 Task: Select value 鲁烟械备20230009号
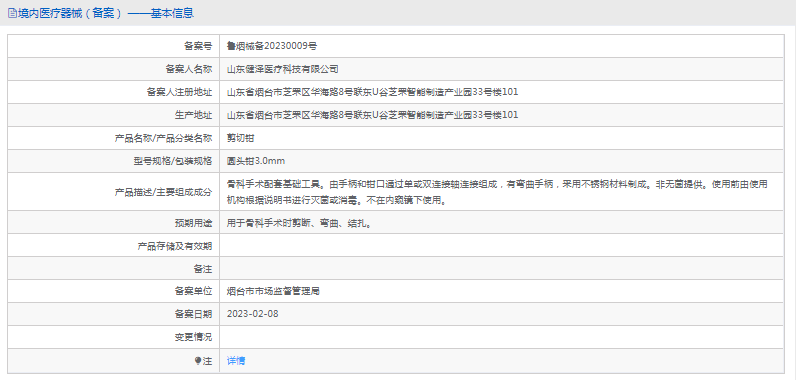click(272, 46)
